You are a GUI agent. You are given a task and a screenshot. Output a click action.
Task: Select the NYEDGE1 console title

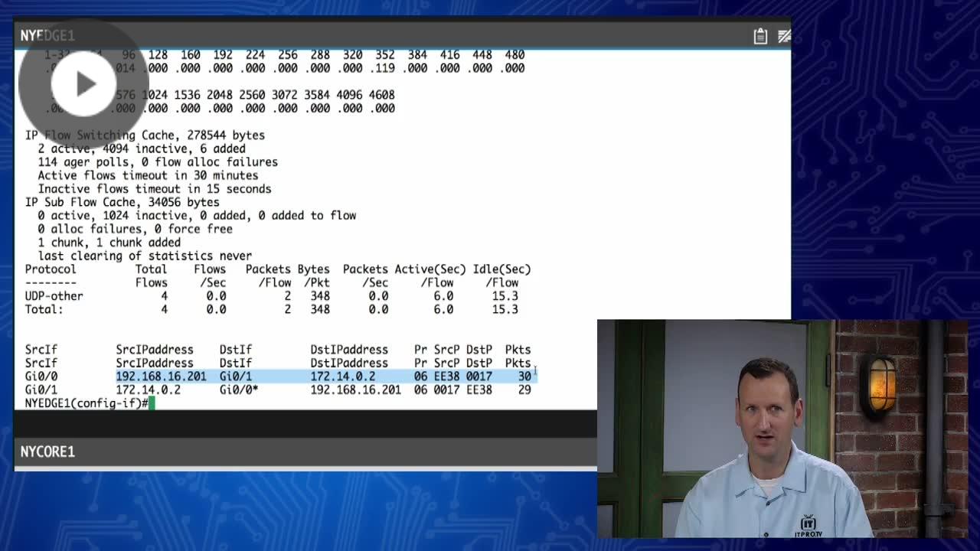pyautogui.click(x=47, y=36)
